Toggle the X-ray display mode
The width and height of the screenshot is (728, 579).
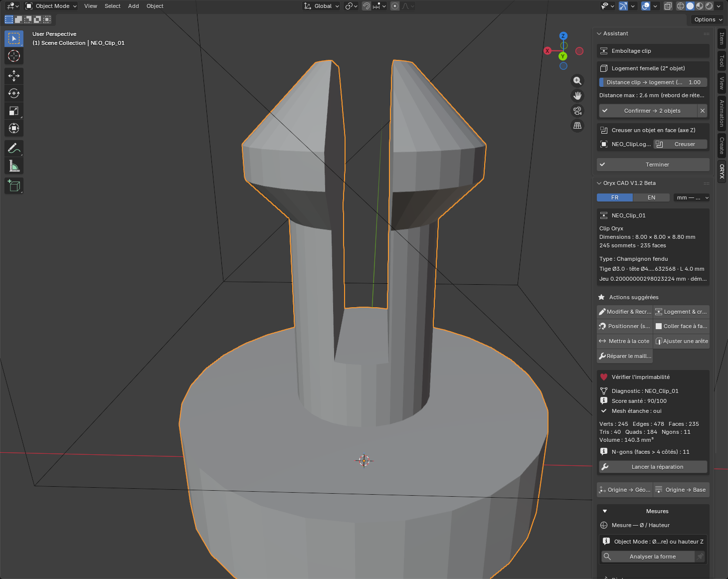tap(668, 6)
